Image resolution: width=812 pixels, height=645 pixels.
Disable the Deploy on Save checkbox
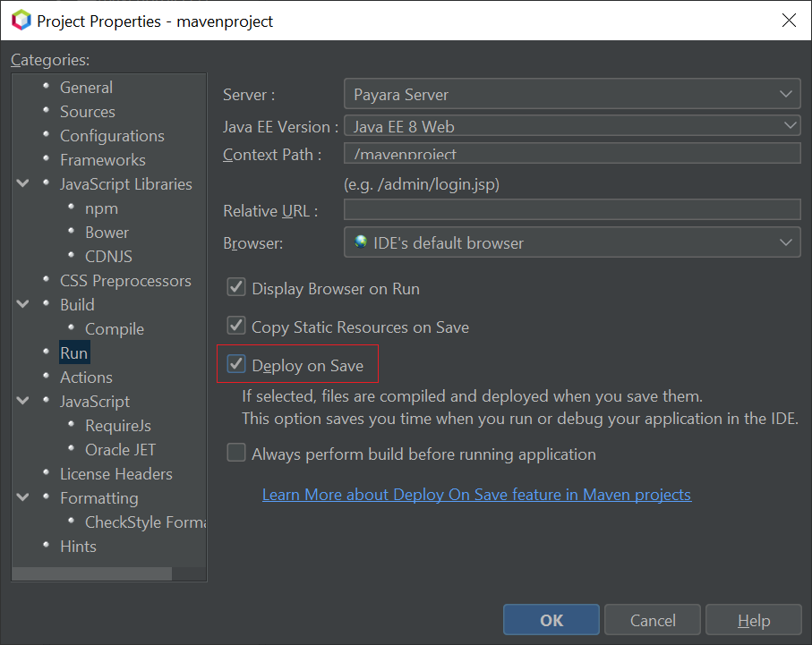pos(236,365)
